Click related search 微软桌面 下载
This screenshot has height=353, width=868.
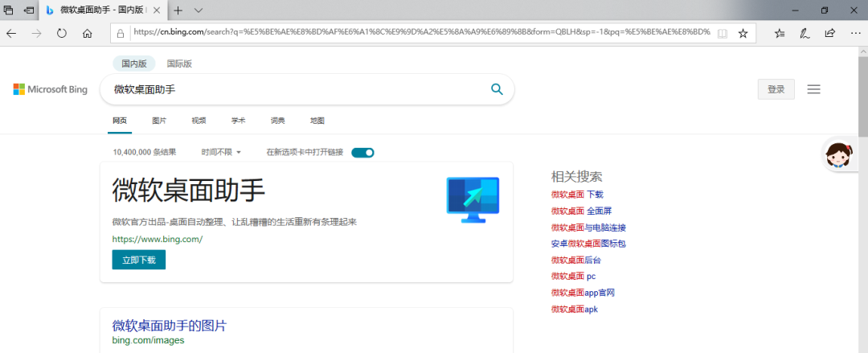[577, 195]
